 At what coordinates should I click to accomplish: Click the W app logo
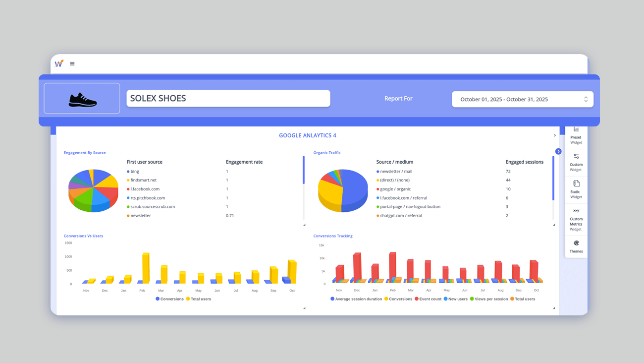[x=58, y=63]
